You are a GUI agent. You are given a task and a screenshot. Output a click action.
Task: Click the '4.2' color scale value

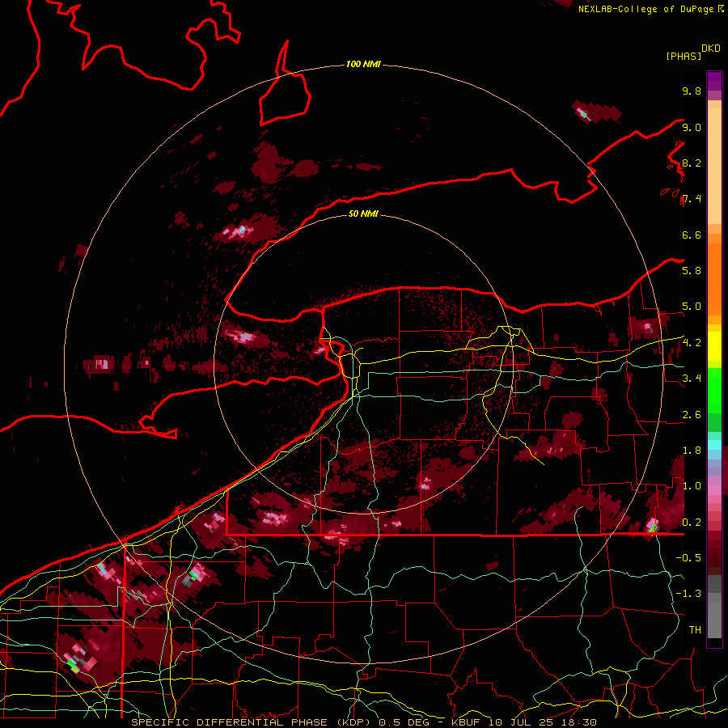point(692,343)
